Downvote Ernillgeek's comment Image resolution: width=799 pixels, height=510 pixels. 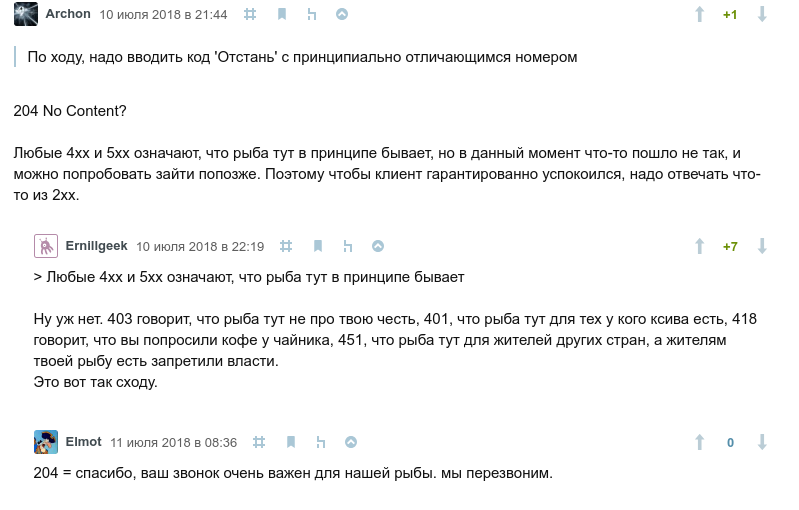[x=762, y=246]
